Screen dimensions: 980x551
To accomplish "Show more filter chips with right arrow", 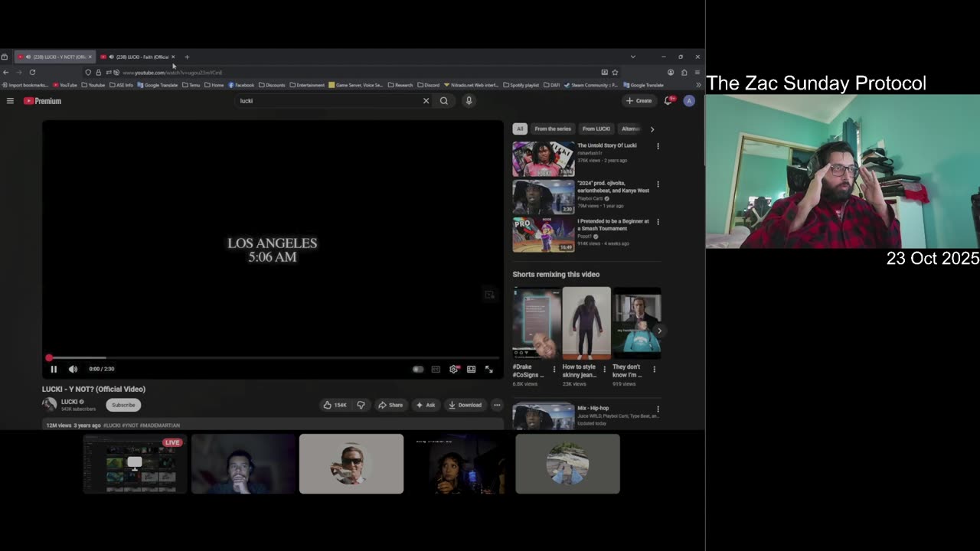I will [652, 129].
